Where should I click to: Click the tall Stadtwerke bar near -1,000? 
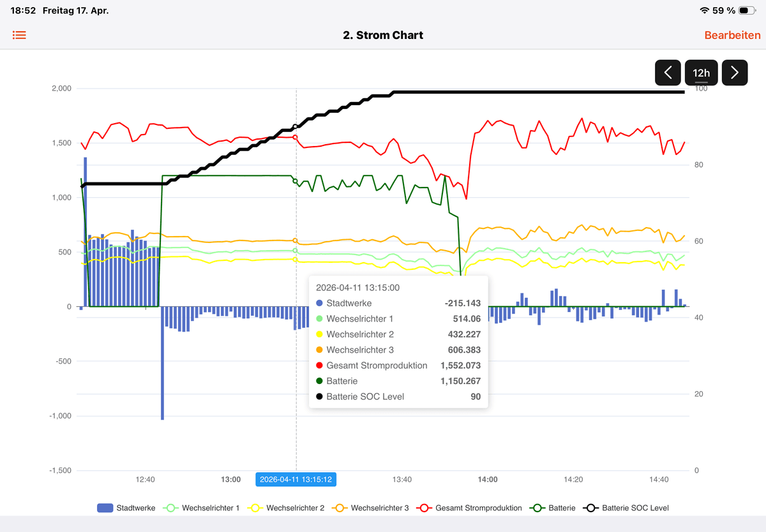click(162, 363)
